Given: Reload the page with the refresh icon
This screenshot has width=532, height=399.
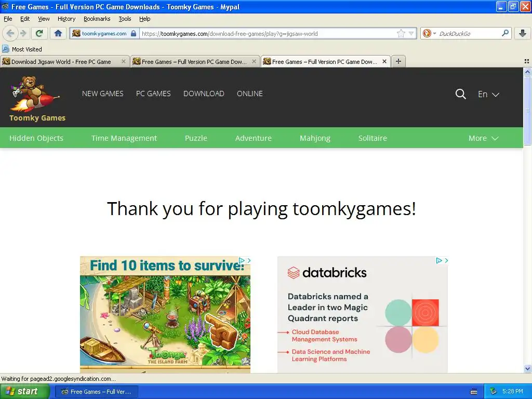Looking at the screenshot, I should point(39,33).
